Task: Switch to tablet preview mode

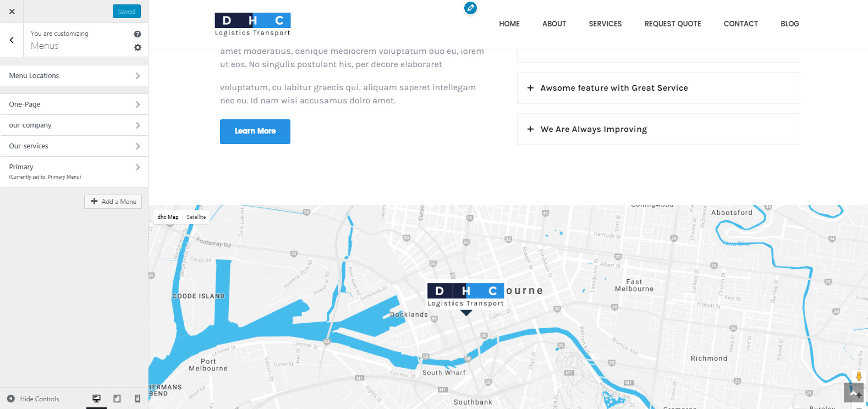Action: pos(117,399)
